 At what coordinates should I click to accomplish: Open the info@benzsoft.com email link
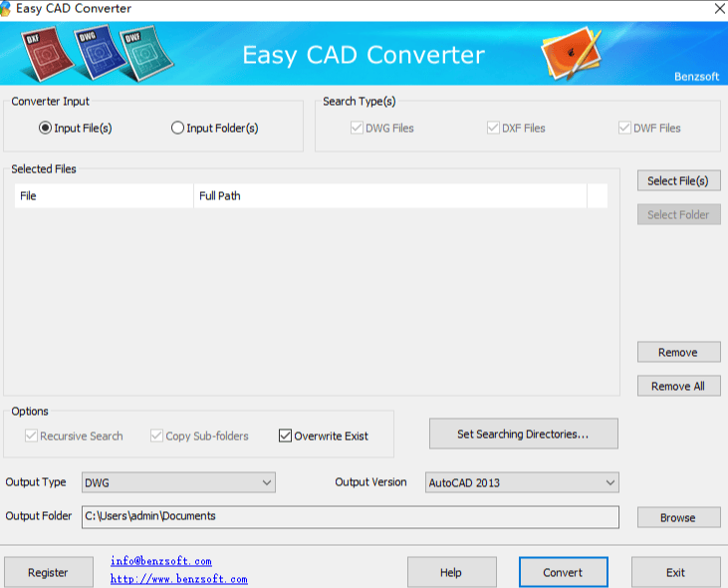click(x=161, y=561)
